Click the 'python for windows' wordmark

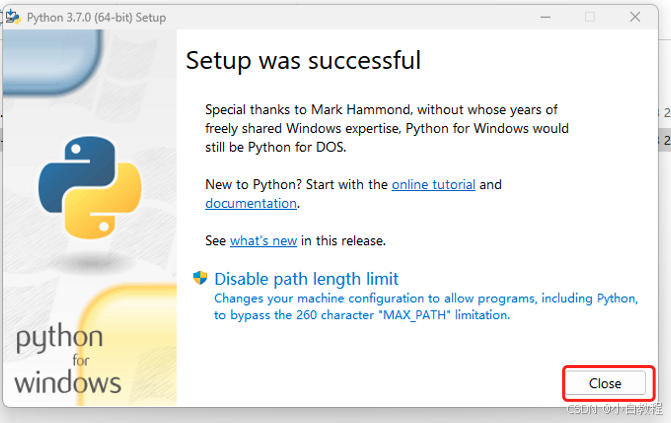(x=68, y=359)
